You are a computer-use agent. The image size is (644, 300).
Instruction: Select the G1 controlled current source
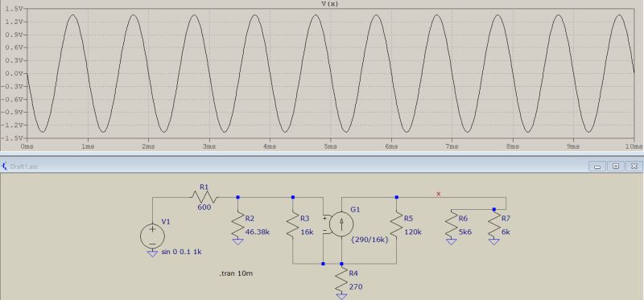click(x=341, y=224)
